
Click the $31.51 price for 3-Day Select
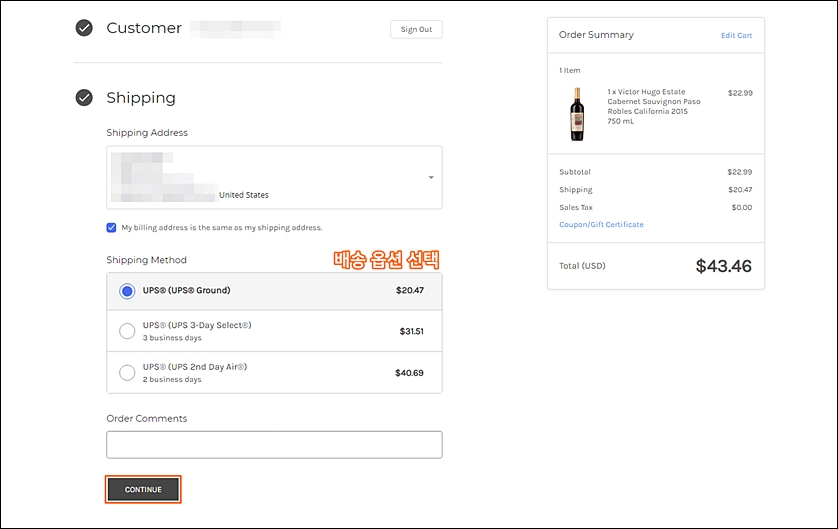[412, 331]
